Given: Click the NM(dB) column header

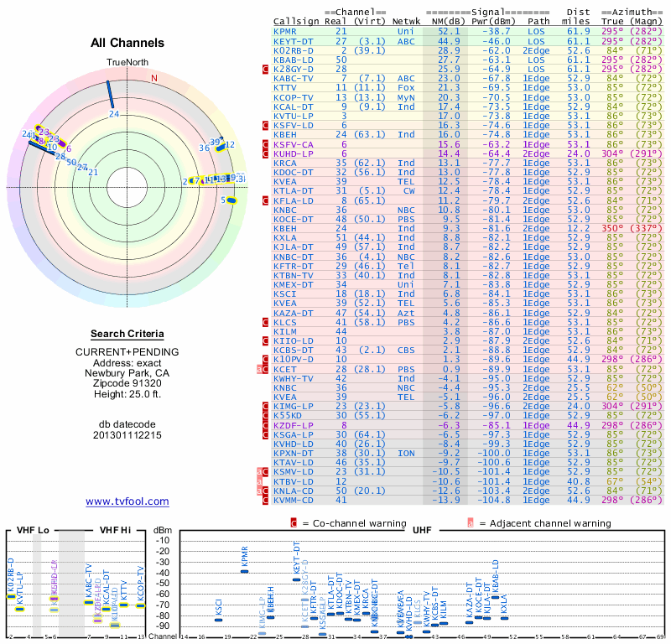Looking at the screenshot, I should click(446, 22).
